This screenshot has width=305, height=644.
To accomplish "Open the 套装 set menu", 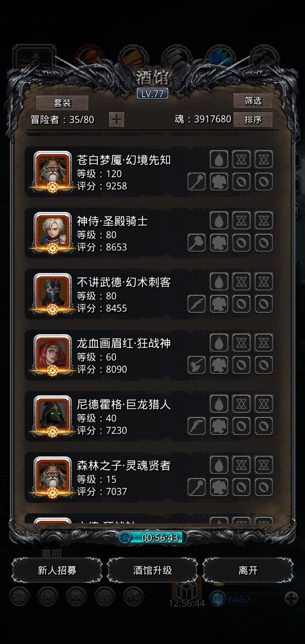I will coord(62,103).
